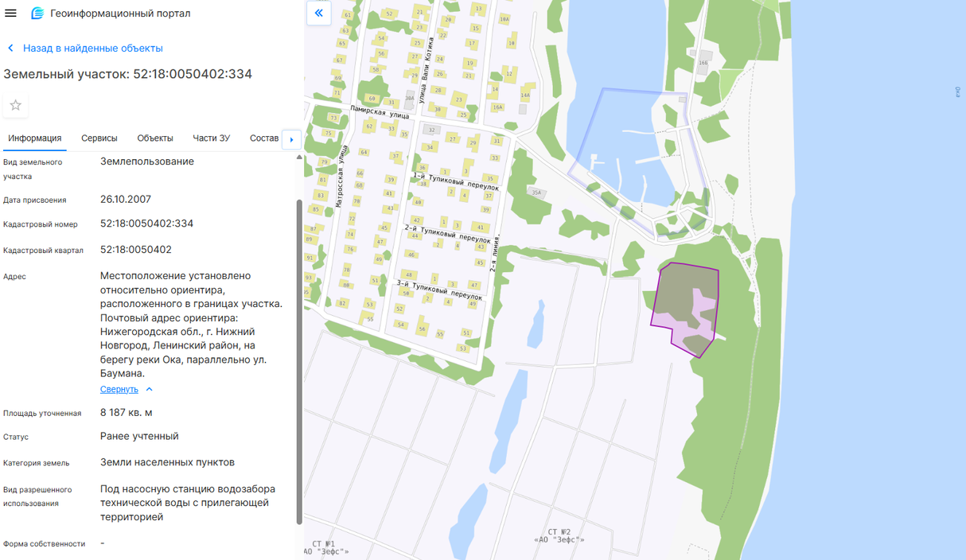966x560 pixels.
Task: Click the Землепользование value
Action: pyautogui.click(x=147, y=161)
